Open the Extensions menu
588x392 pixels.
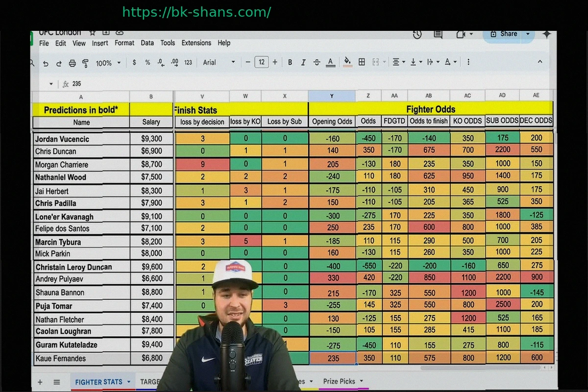[x=196, y=43]
